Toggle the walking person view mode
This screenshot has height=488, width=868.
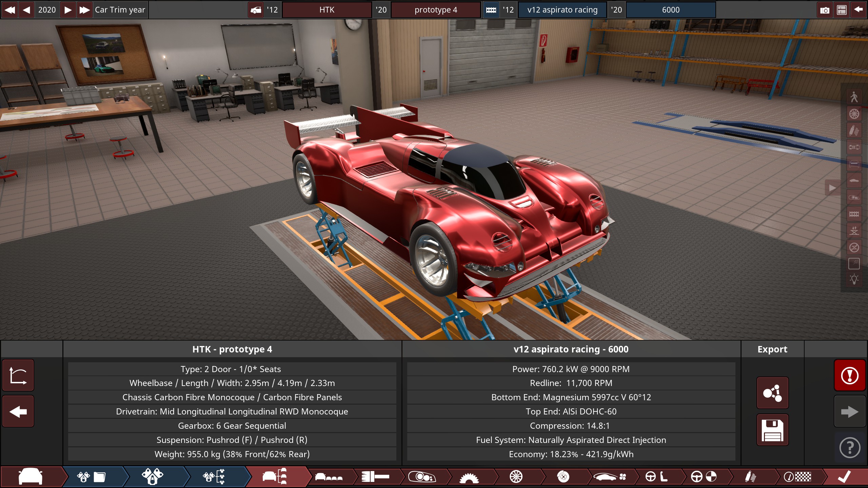click(x=854, y=97)
